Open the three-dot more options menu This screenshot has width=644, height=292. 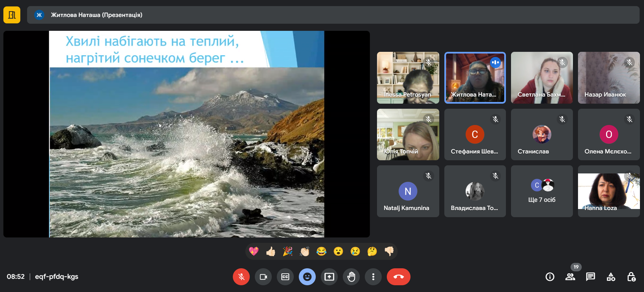pyautogui.click(x=373, y=277)
